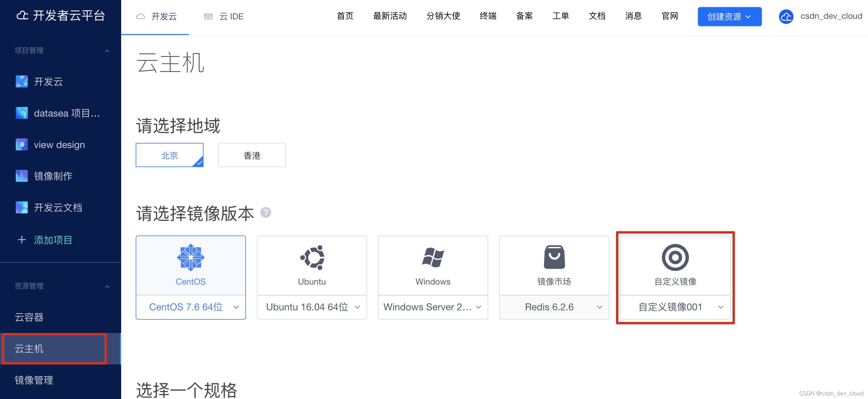Open the 自定义镜像001 dropdown
Image resolution: width=868 pixels, height=399 pixels.
675,307
